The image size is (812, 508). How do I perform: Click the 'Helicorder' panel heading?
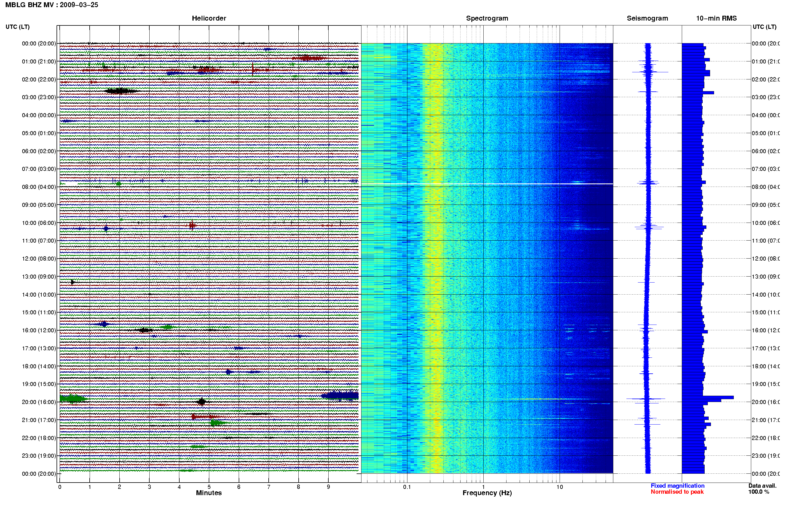(x=209, y=19)
